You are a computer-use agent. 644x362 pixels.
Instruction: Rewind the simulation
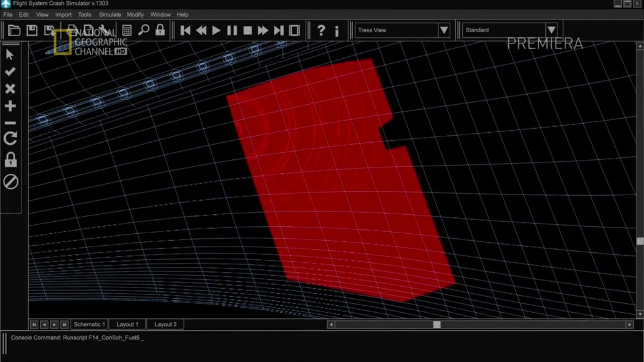[201, 31]
